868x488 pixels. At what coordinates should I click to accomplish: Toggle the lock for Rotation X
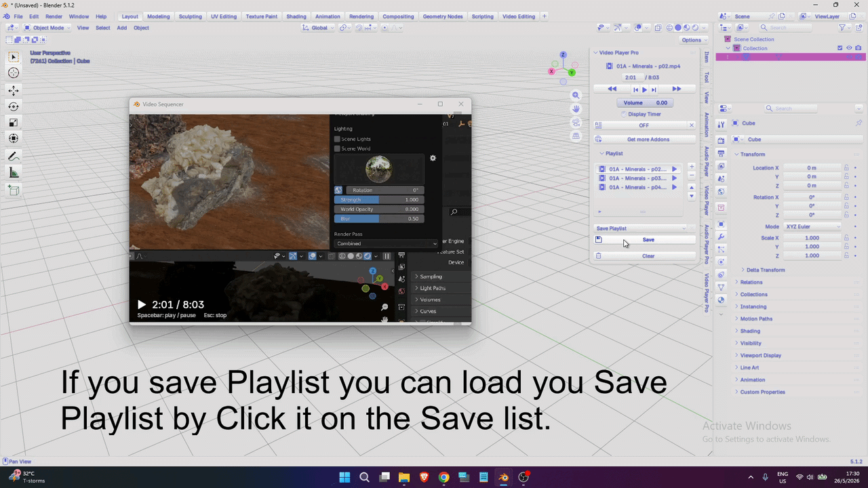(x=846, y=197)
